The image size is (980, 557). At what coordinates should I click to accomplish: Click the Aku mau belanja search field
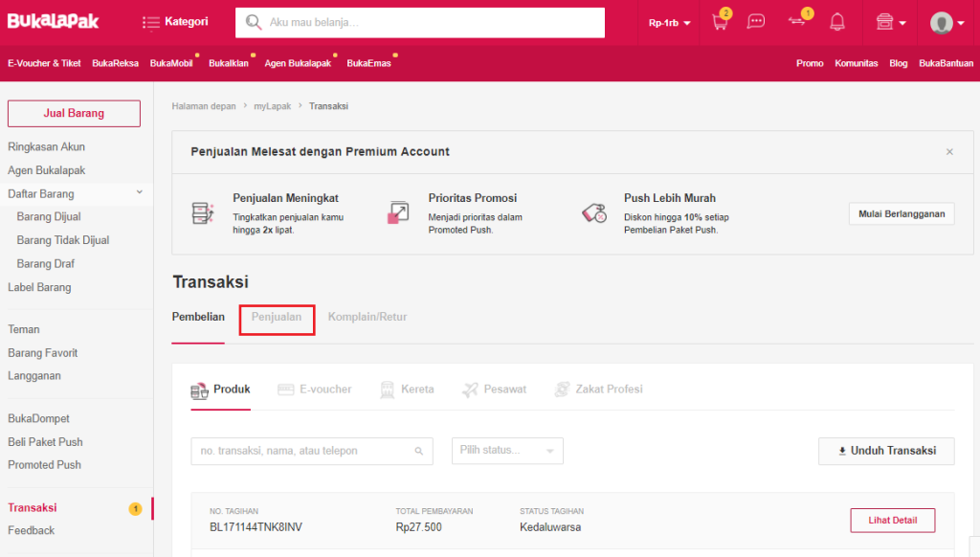420,23
